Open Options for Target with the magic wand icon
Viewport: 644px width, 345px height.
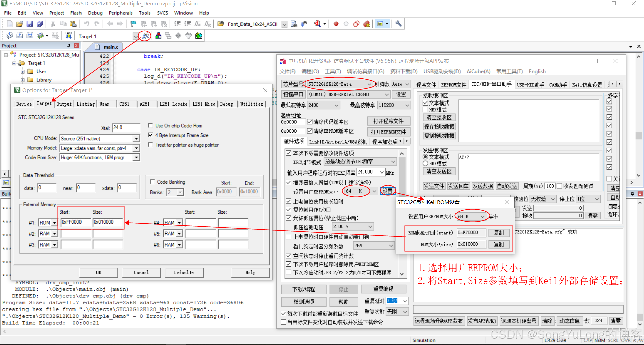click(145, 36)
